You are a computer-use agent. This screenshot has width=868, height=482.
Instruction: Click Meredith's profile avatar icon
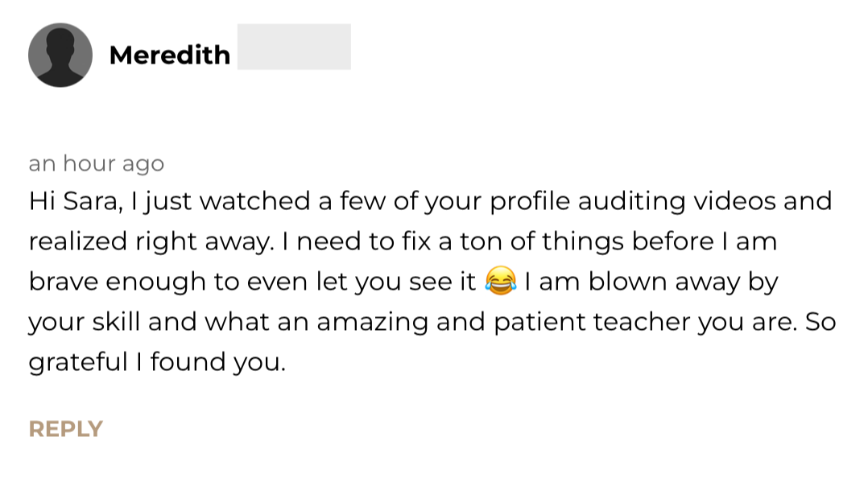[60, 55]
